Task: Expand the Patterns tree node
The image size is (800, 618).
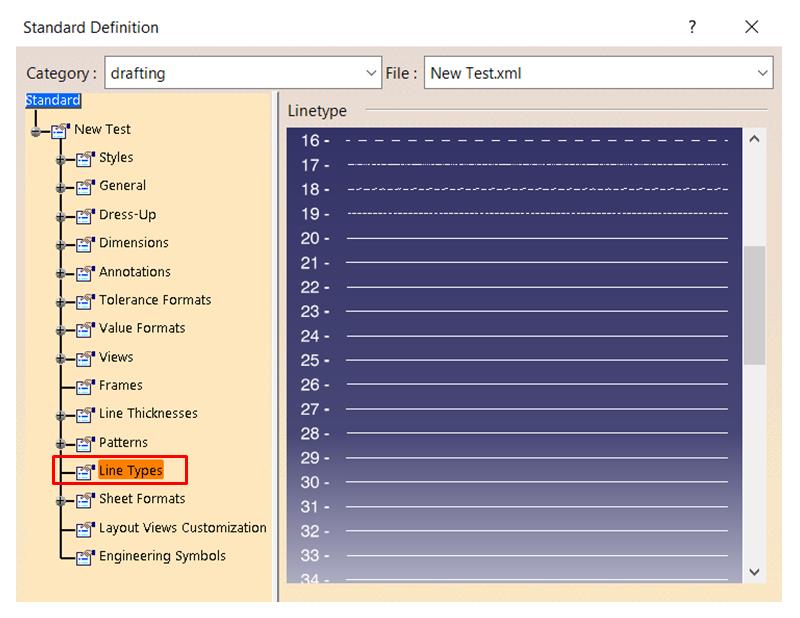Action: [x=62, y=442]
